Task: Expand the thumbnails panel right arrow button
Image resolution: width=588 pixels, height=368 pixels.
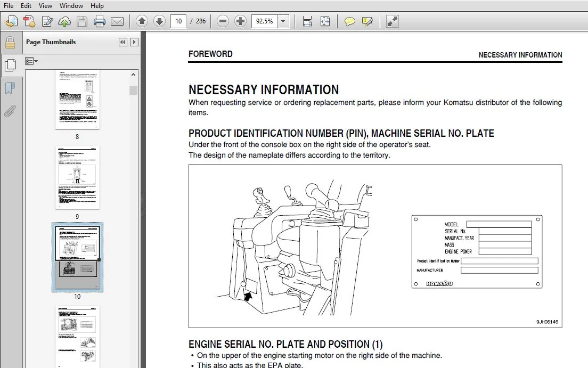Action: pos(134,42)
